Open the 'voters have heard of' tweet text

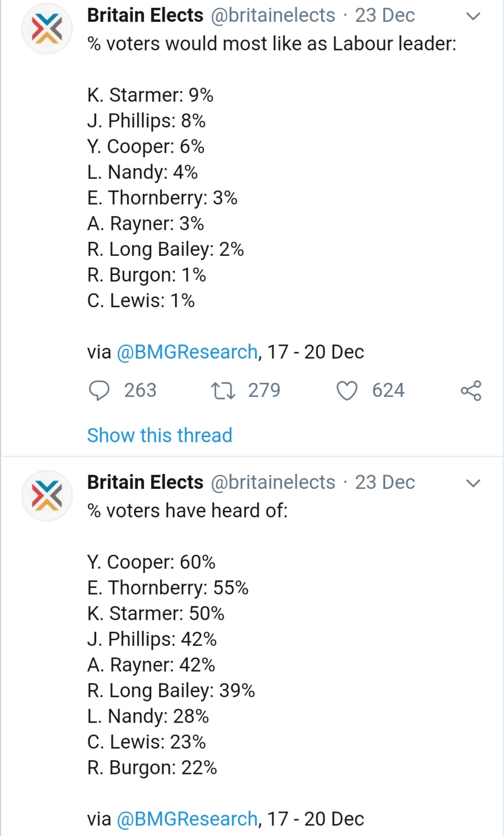pyautogui.click(x=188, y=510)
